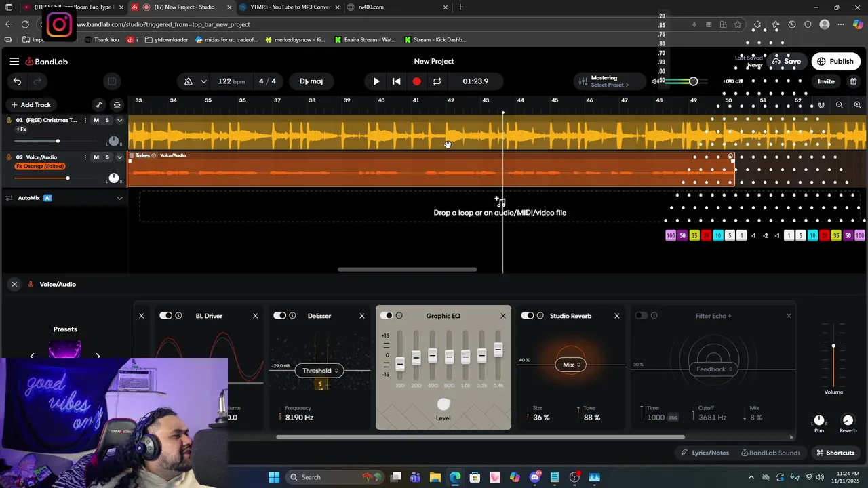The height and width of the screenshot is (488, 868).
Task: Mute the Christmas track 01
Action: tap(96, 121)
